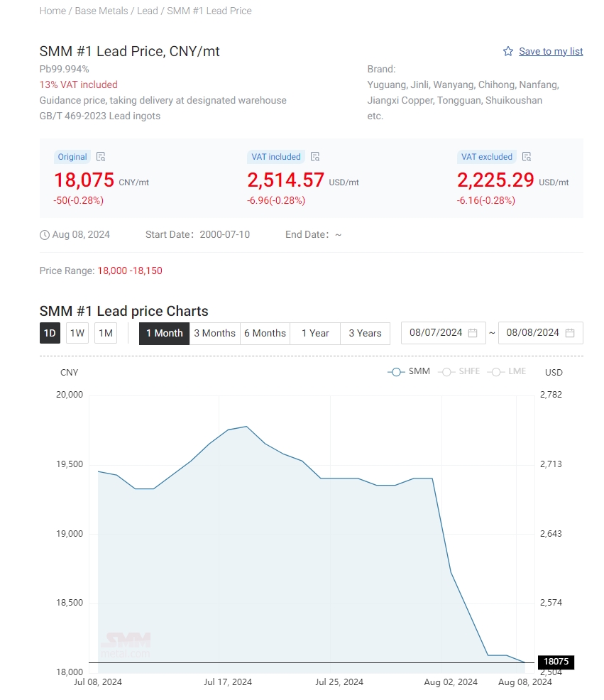The width and height of the screenshot is (604, 700).
Task: Select the 1D interval button
Action: click(x=50, y=333)
